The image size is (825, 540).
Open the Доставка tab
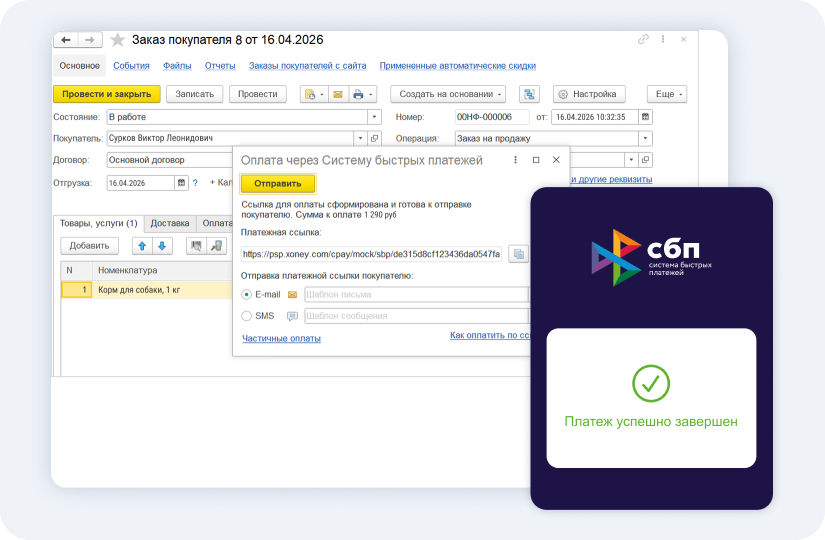tap(170, 223)
